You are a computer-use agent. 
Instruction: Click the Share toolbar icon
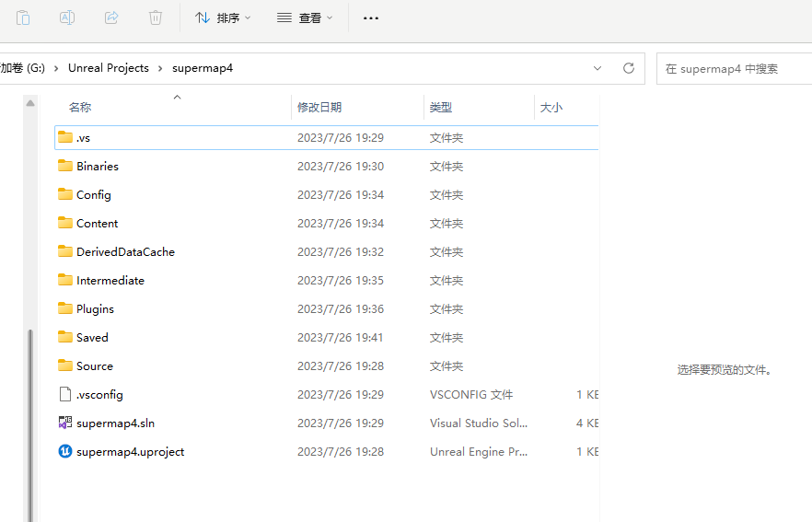tap(111, 17)
